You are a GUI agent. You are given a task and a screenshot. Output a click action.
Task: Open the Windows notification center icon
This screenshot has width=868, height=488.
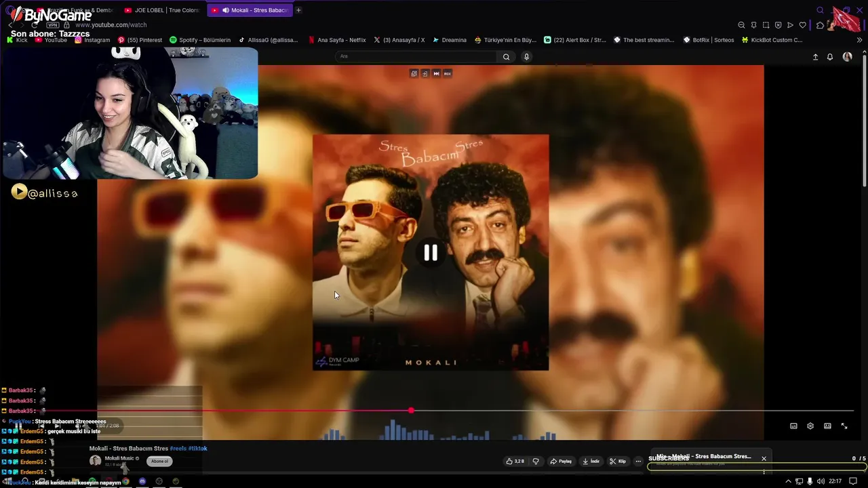tap(853, 481)
